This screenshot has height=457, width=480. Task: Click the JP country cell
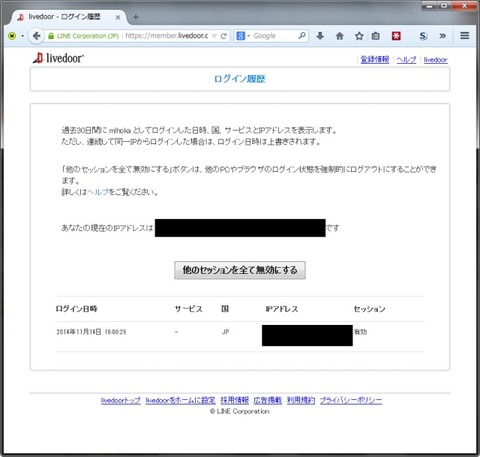(x=225, y=332)
